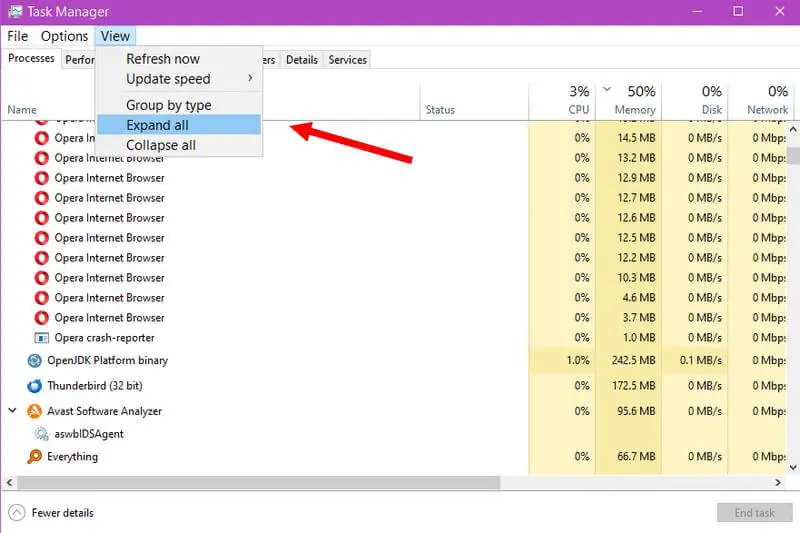
Task: Click Opera icon in 10.3 MB row
Action: pyautogui.click(x=41, y=278)
